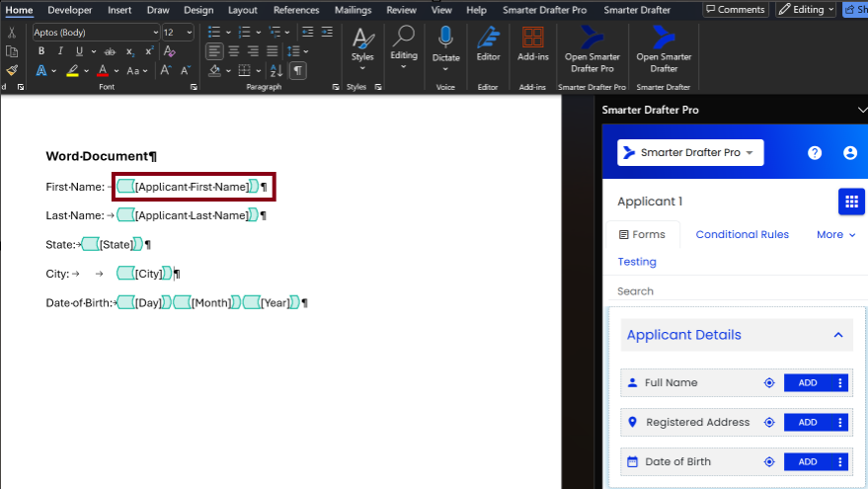868x489 pixels.
Task: Open Full Name more options menu
Action: tap(840, 382)
